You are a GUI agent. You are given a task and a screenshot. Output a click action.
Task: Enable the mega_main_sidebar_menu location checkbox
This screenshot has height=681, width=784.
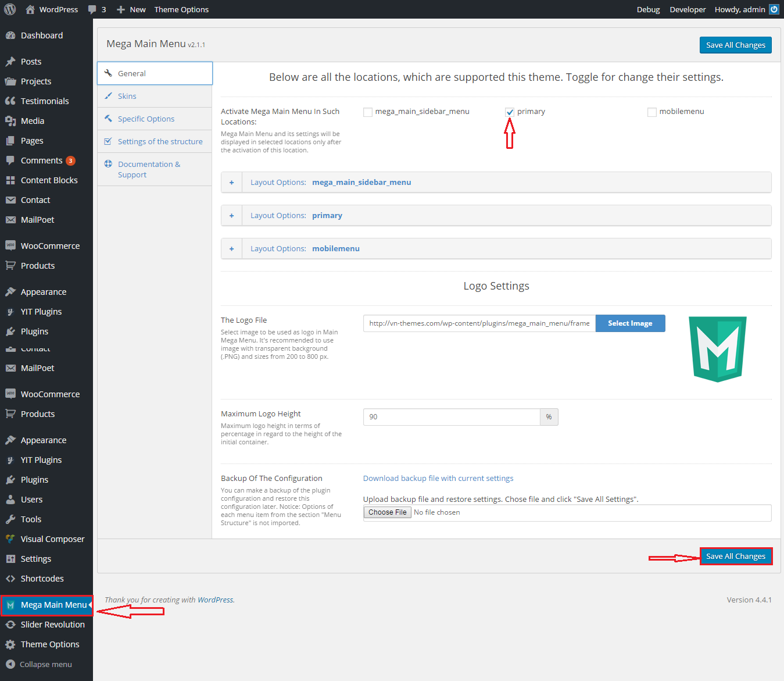tap(368, 112)
